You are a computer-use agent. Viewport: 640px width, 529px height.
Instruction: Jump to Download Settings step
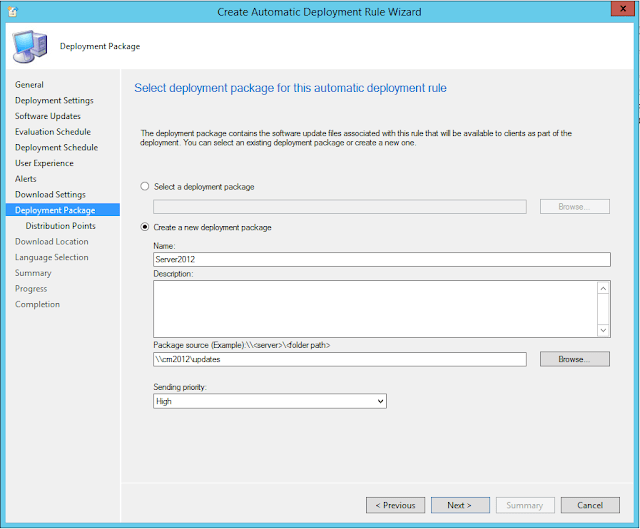50,194
